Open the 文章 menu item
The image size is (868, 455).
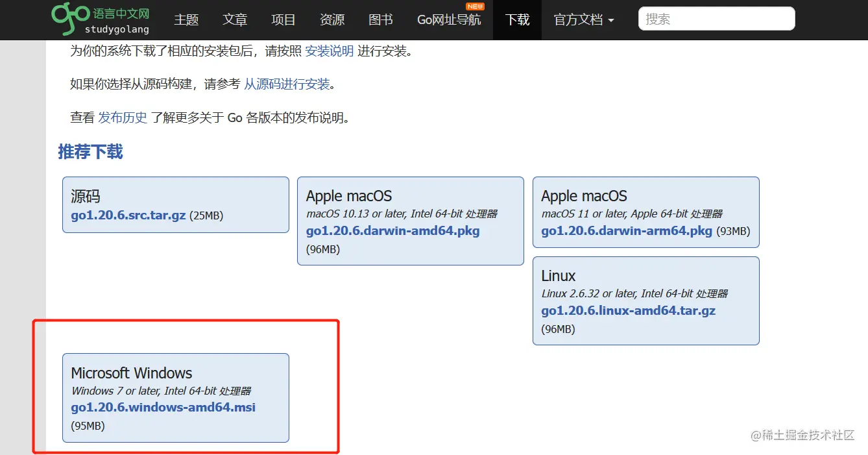coord(235,19)
